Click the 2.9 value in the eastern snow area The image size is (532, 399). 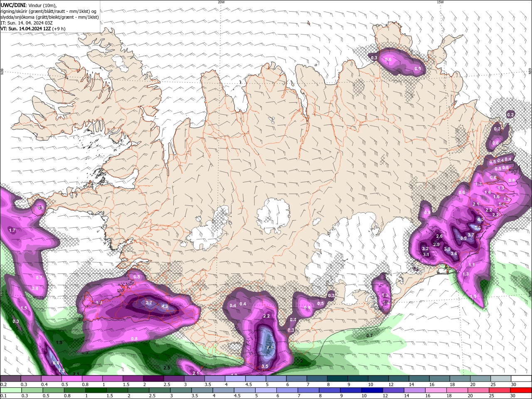click(x=436, y=245)
